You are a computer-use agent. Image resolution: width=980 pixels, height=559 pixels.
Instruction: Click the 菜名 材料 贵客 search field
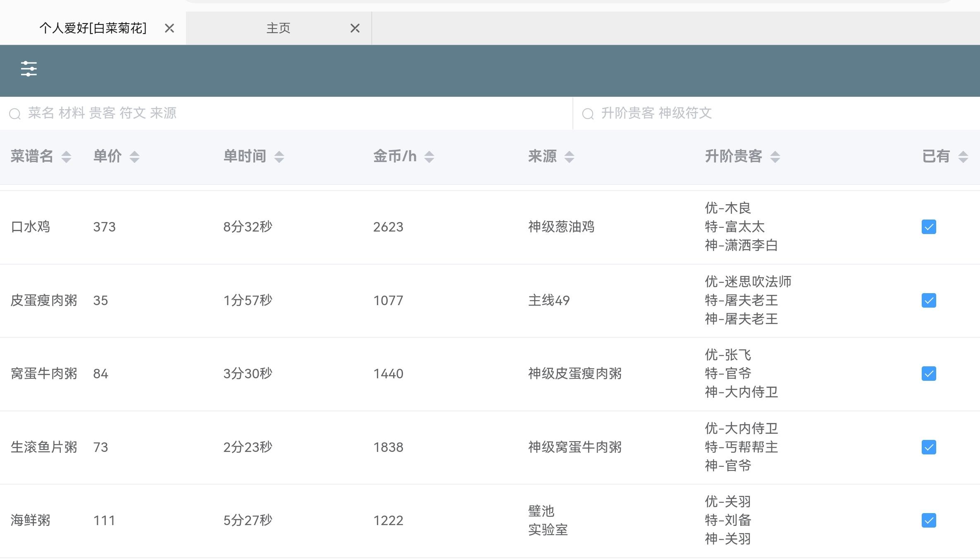[286, 113]
